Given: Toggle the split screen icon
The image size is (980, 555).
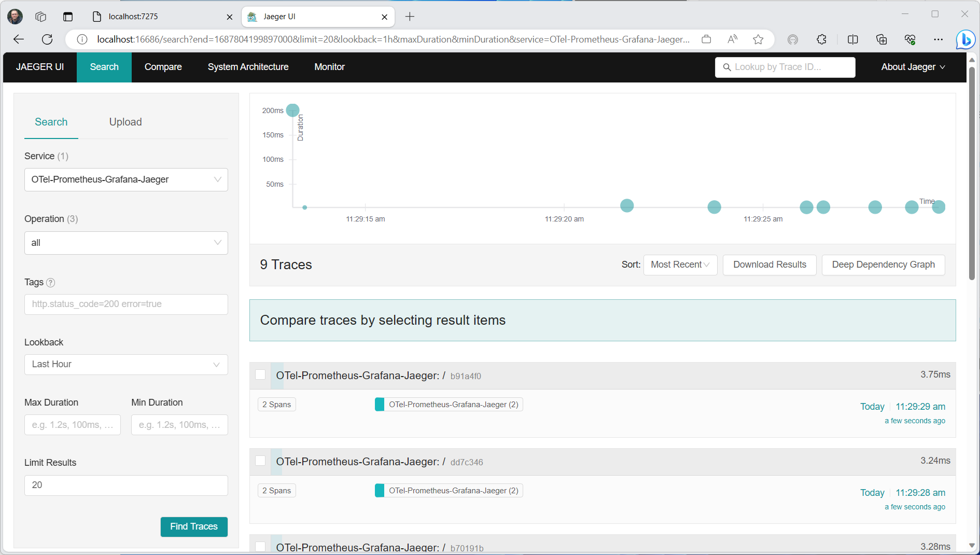Looking at the screenshot, I should click(x=852, y=39).
